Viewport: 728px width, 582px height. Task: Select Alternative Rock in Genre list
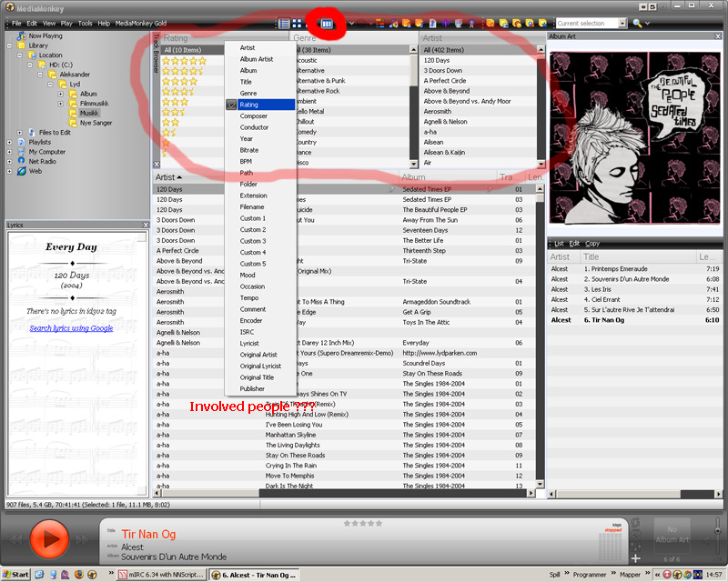coord(318,91)
